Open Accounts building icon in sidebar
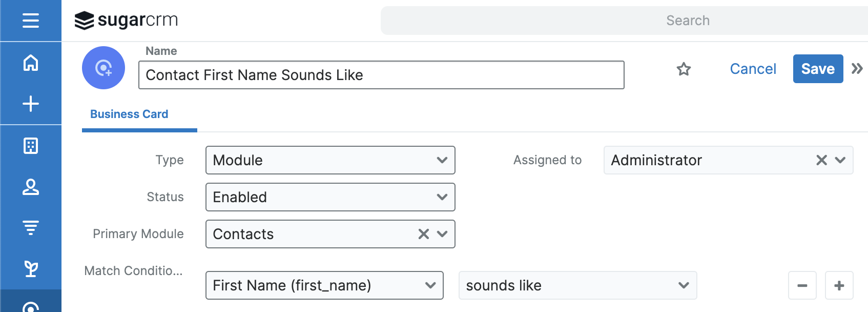868x312 pixels. (x=31, y=146)
